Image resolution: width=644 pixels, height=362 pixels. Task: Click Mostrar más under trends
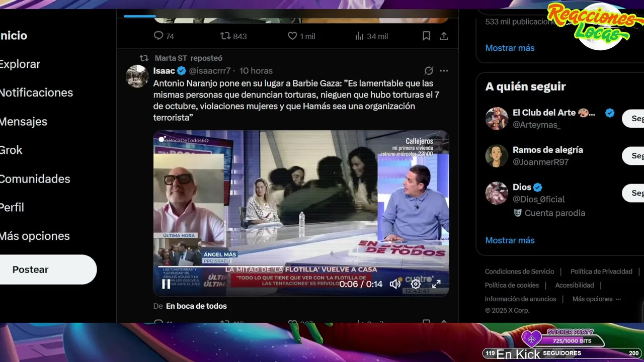tap(510, 48)
